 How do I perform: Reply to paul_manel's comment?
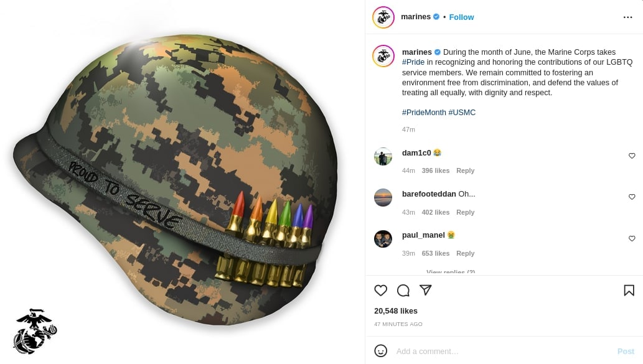coord(465,253)
